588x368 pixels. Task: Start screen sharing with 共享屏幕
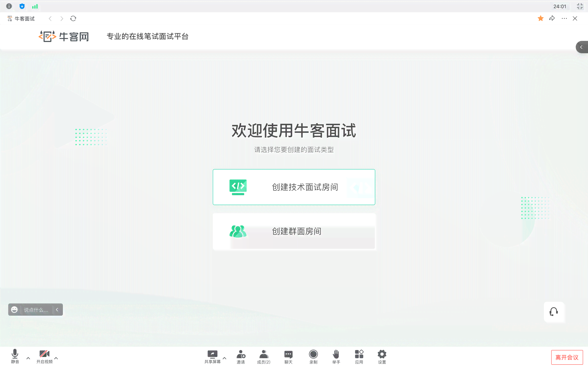click(212, 357)
